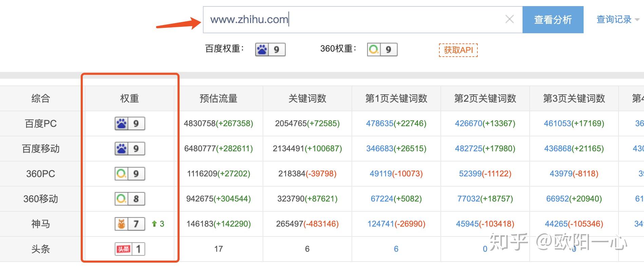The image size is (644, 268).
Task: Clear the domain search field with the X
Action: pyautogui.click(x=509, y=19)
